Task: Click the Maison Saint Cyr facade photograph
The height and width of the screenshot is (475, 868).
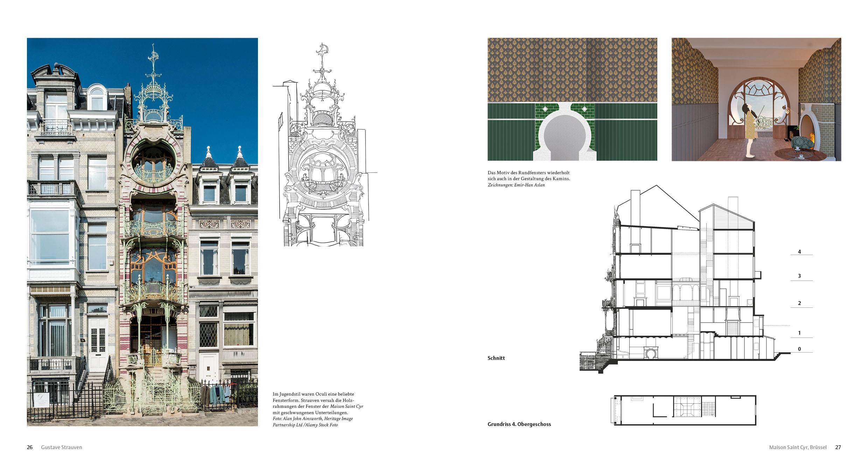Action: pos(142,232)
